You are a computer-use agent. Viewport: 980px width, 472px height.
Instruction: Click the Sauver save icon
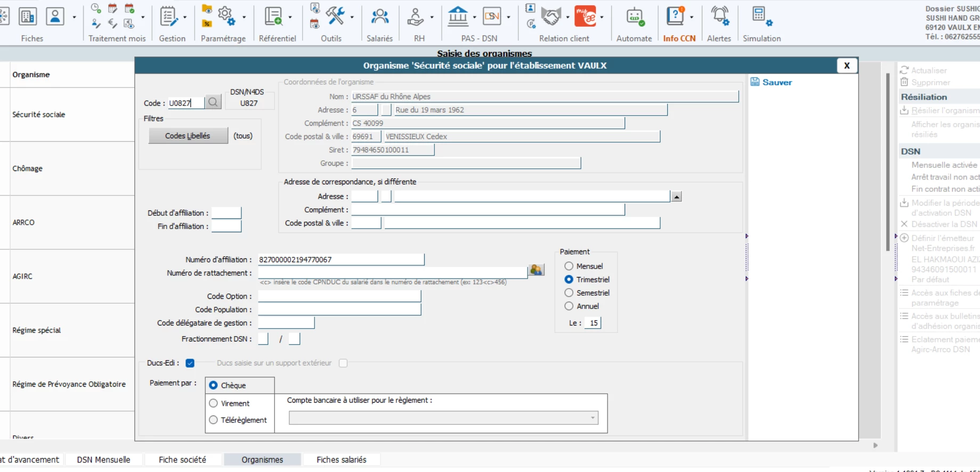[x=755, y=82]
